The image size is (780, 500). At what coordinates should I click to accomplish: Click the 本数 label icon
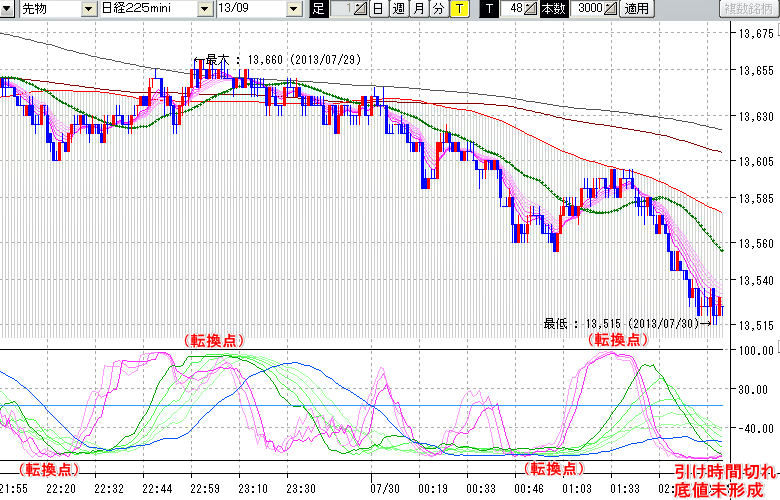(552, 9)
